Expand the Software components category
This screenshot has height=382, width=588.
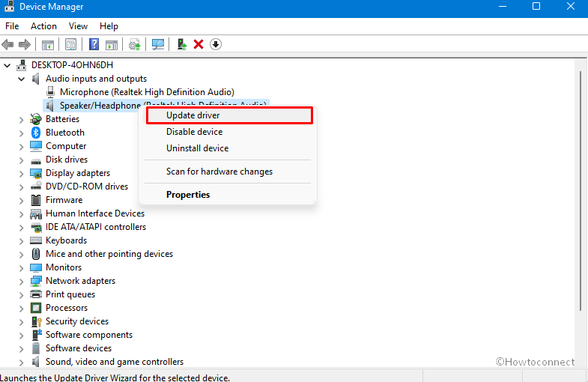(x=22, y=336)
